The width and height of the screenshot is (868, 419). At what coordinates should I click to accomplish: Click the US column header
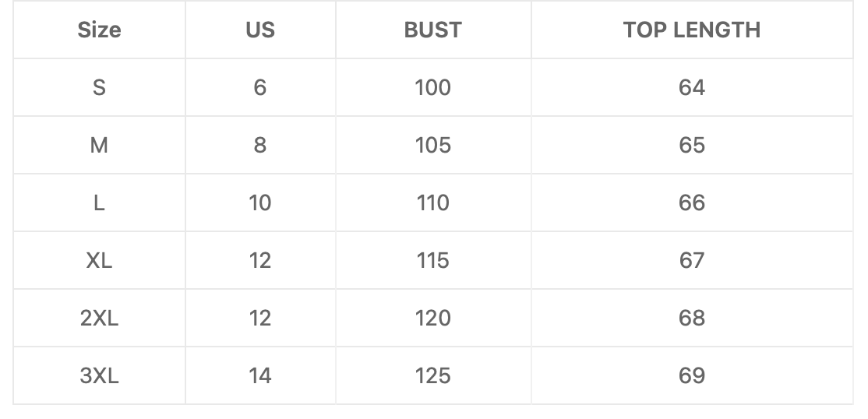pyautogui.click(x=260, y=30)
